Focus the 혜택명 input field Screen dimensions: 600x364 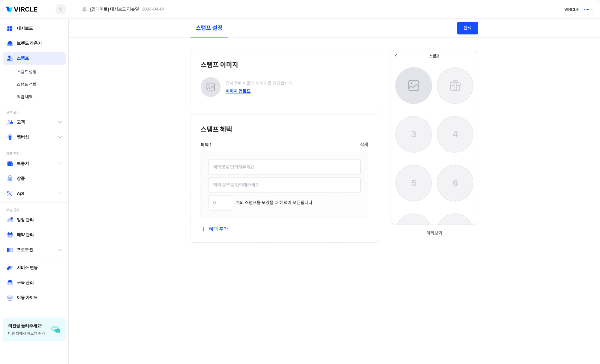pos(284,167)
